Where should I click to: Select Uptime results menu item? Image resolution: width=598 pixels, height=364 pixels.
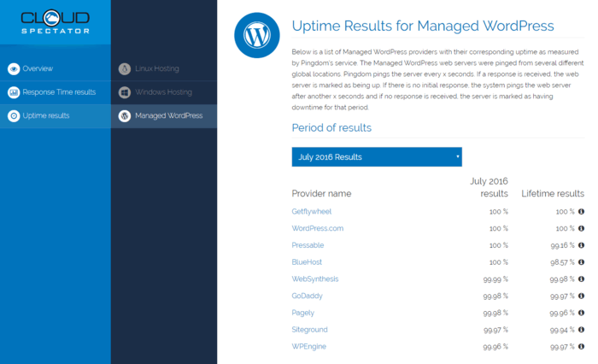(x=56, y=116)
